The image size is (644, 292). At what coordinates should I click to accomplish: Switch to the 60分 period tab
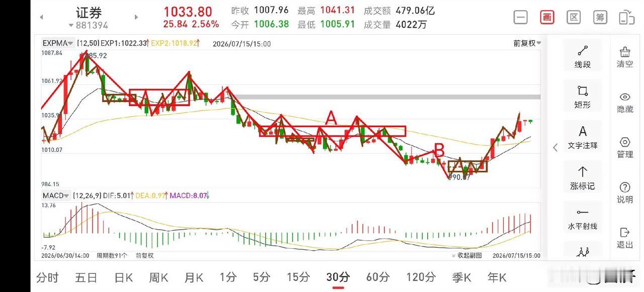(x=378, y=277)
